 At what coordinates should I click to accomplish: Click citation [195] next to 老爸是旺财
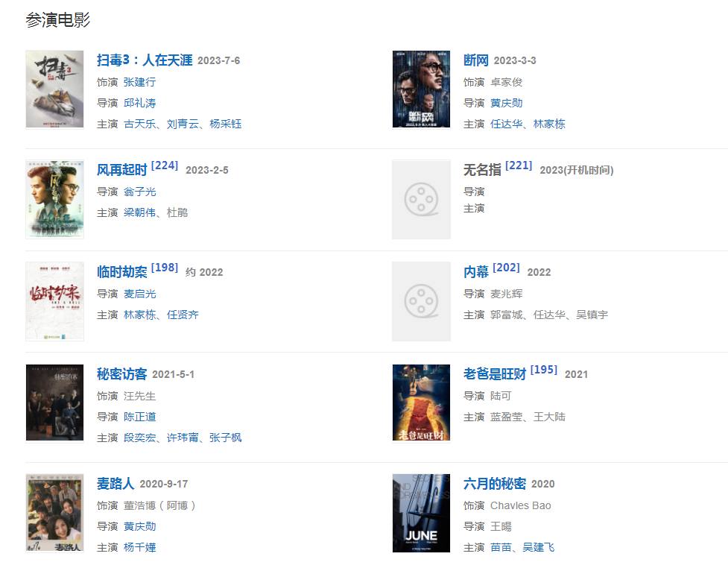(544, 369)
